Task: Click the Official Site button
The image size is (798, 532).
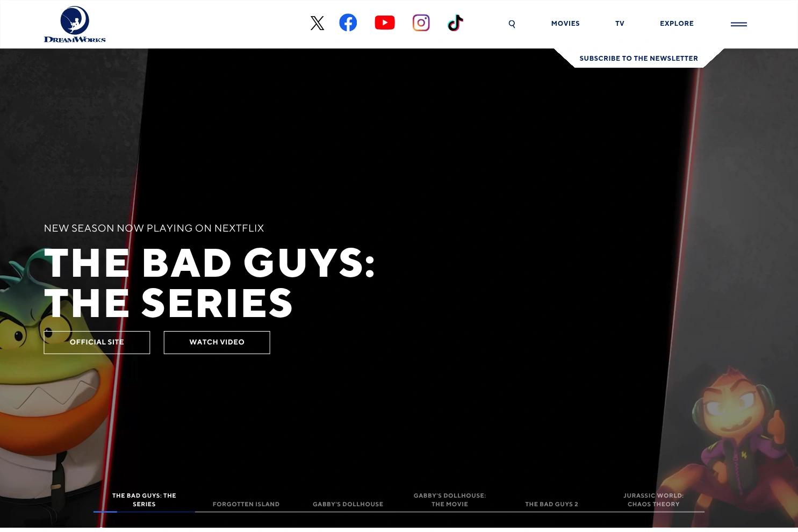Action: click(x=97, y=342)
